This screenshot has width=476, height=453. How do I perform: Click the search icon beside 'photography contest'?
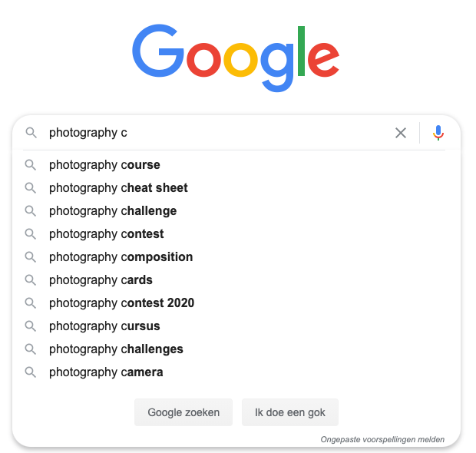(x=31, y=234)
